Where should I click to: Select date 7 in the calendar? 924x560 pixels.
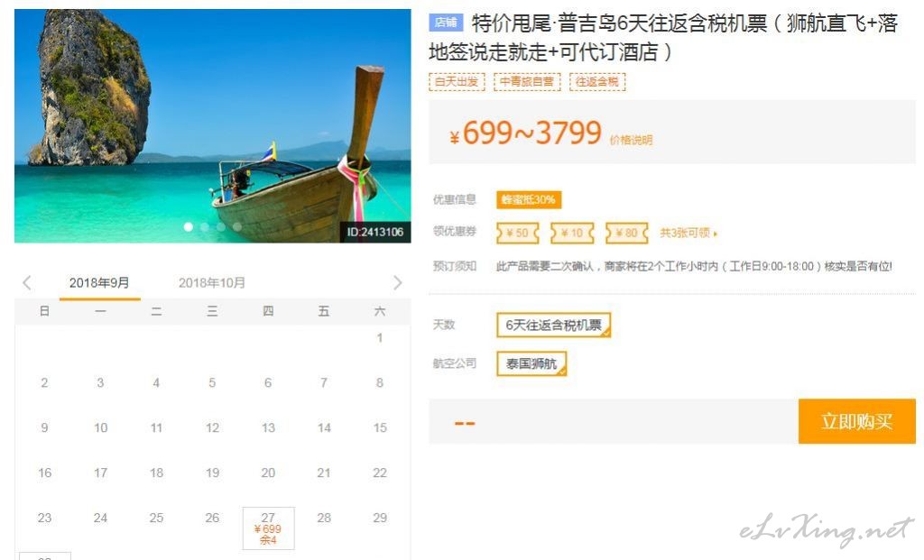324,382
